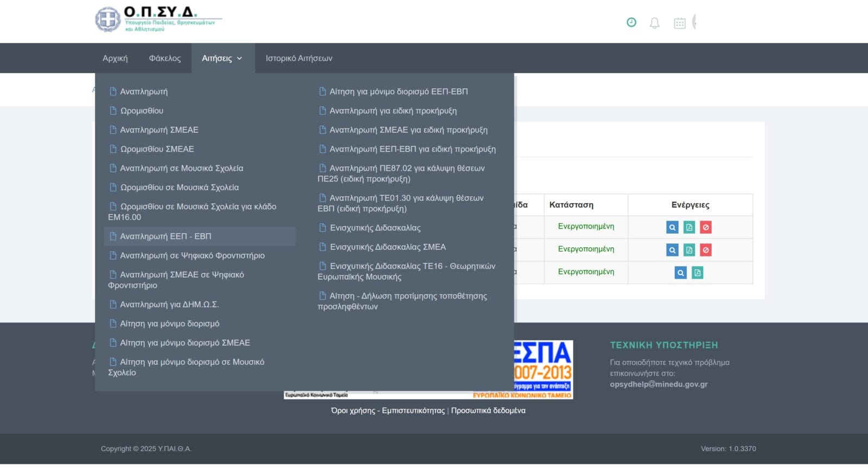This screenshot has height=470, width=868.
Task: Click red cancel icon in second row
Action: (706, 250)
